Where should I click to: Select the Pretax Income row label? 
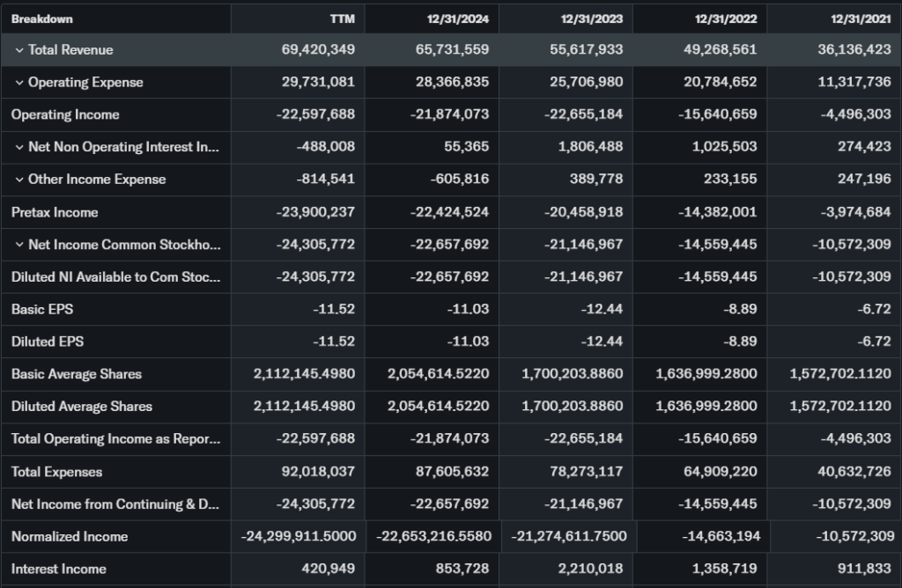point(55,212)
